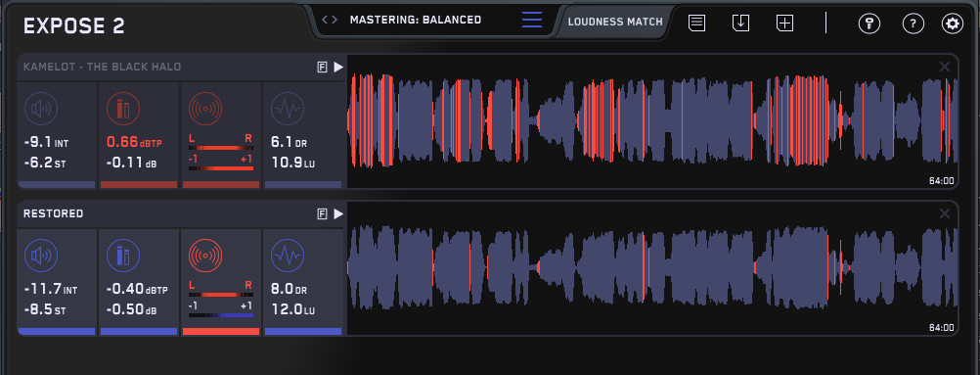The height and width of the screenshot is (375, 980).
Task: Open the preset list hamburger menu
Action: (x=532, y=20)
